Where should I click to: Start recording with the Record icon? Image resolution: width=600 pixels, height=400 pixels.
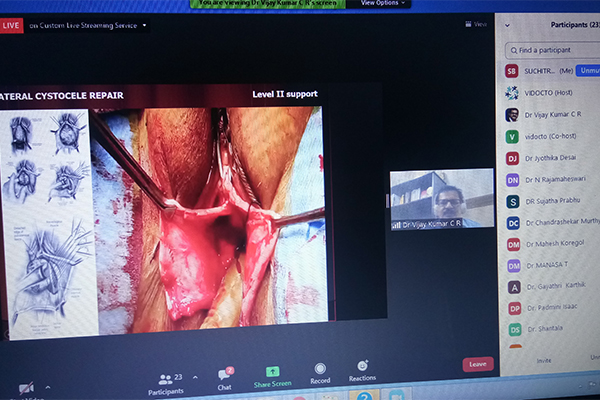320,369
